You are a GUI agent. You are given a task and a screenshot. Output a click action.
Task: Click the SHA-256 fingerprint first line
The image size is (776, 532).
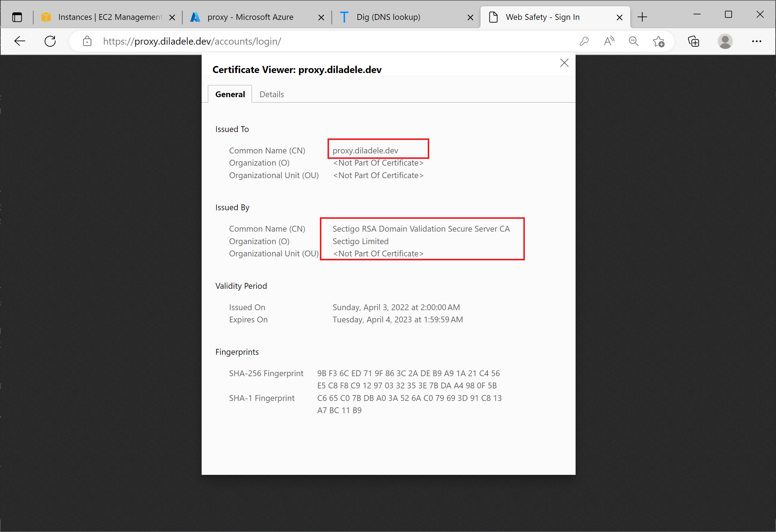click(x=408, y=373)
